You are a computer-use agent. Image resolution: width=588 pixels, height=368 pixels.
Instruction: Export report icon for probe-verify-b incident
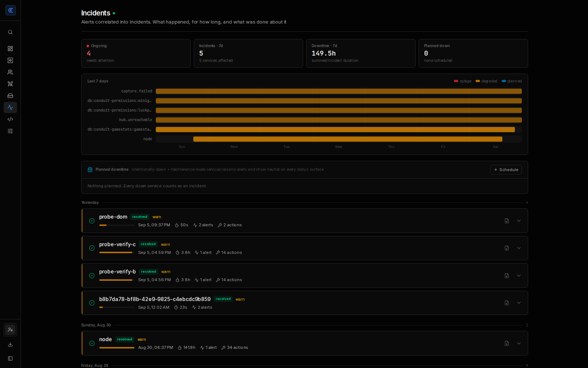pyautogui.click(x=507, y=276)
